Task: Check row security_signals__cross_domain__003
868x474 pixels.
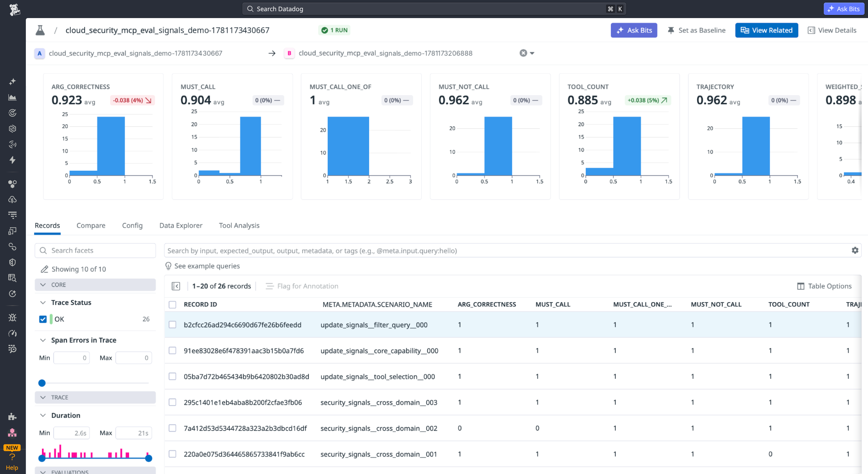Action: [173, 402]
